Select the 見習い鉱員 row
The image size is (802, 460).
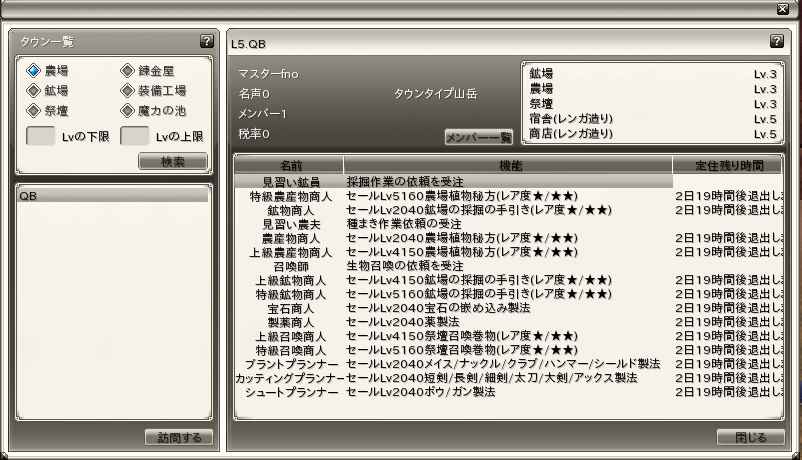290,182
